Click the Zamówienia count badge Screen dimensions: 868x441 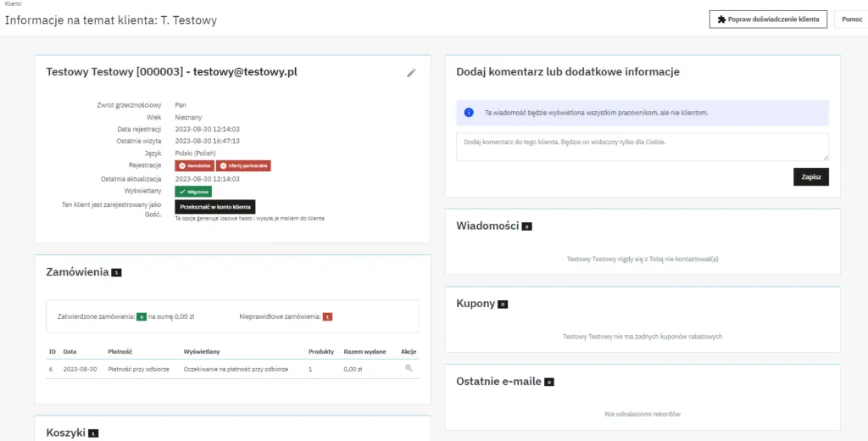[x=116, y=273]
